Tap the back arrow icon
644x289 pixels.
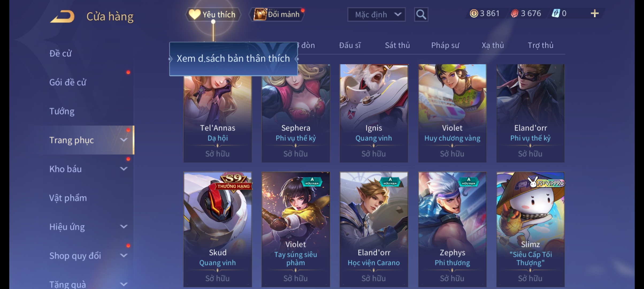[62, 17]
